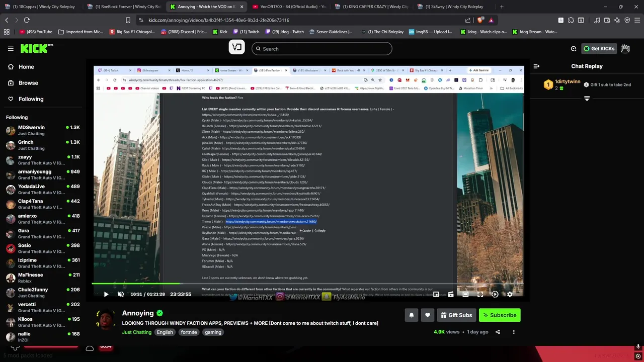Viewport: 644px width, 362px height.
Task: Click the Gift Subs button
Action: click(456, 315)
